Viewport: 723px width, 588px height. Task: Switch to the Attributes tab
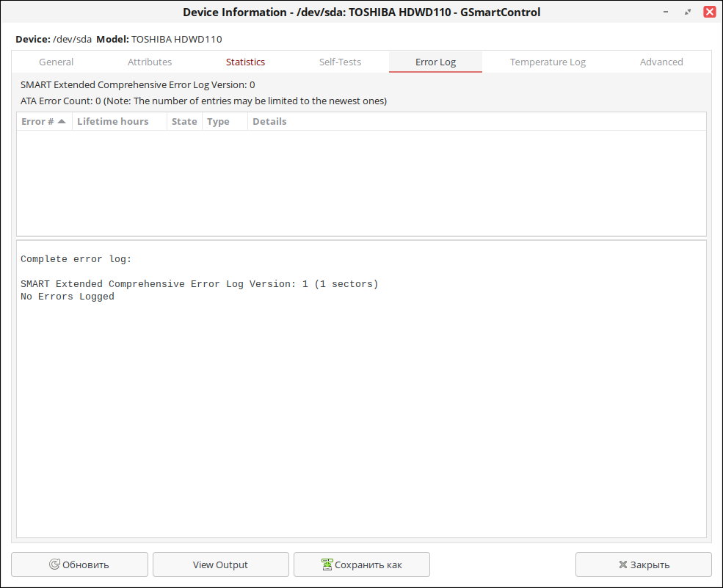click(150, 62)
